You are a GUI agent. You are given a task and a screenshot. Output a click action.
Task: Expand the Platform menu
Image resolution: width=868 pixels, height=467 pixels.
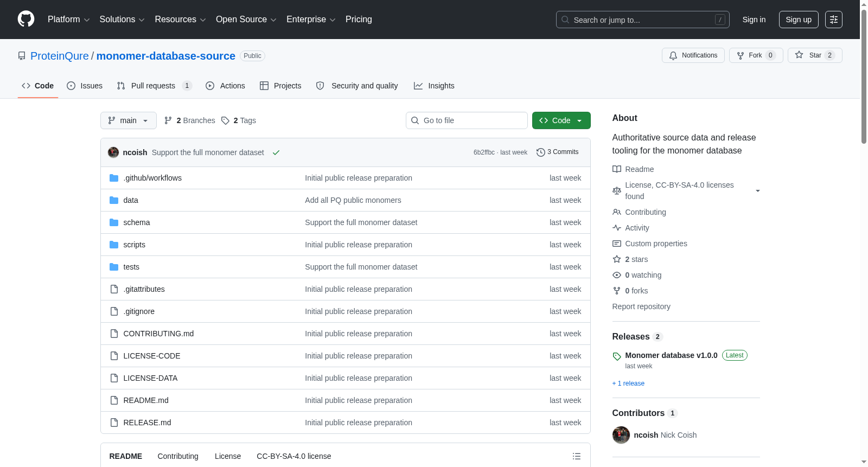[69, 20]
